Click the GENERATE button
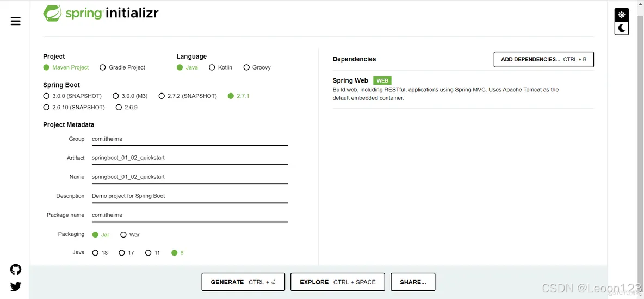 (x=243, y=282)
